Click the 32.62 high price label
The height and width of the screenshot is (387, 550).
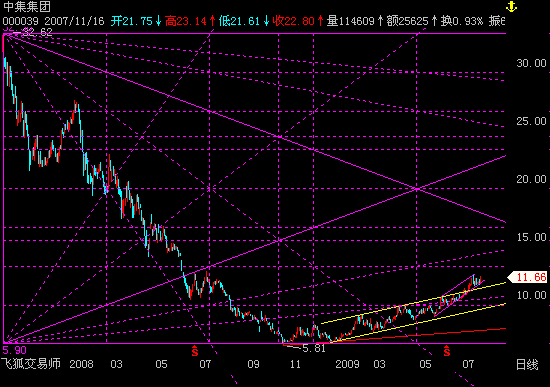[x=37, y=32]
